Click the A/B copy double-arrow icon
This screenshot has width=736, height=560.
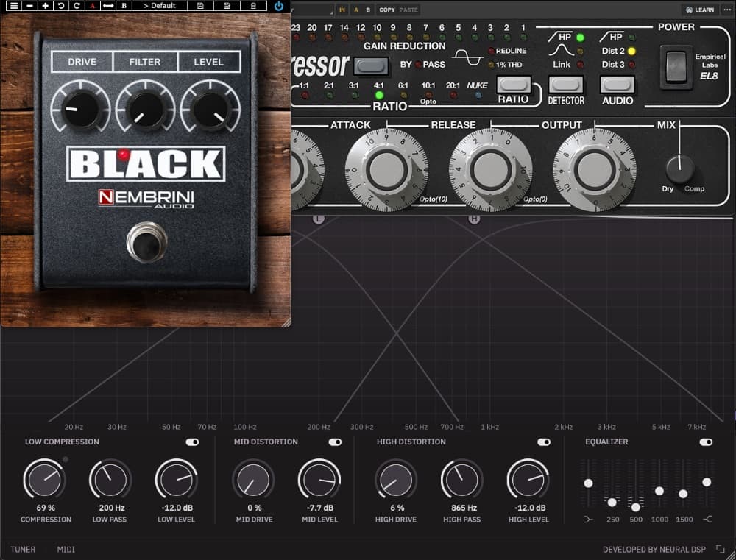point(108,6)
